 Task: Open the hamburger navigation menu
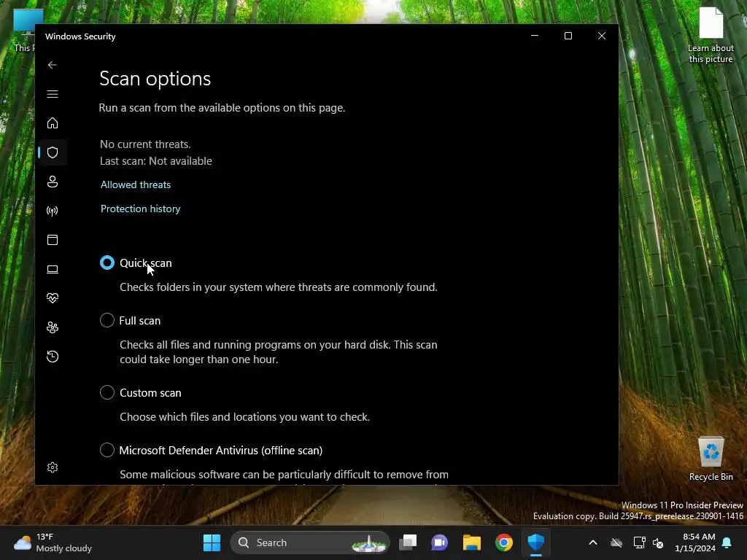[53, 94]
